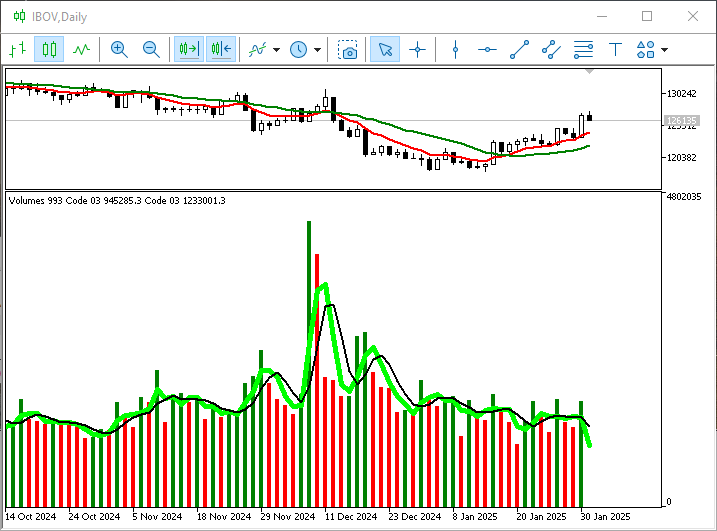Image resolution: width=717 pixels, height=531 pixels.
Task: Select candlestick chart mode
Action: [49, 49]
